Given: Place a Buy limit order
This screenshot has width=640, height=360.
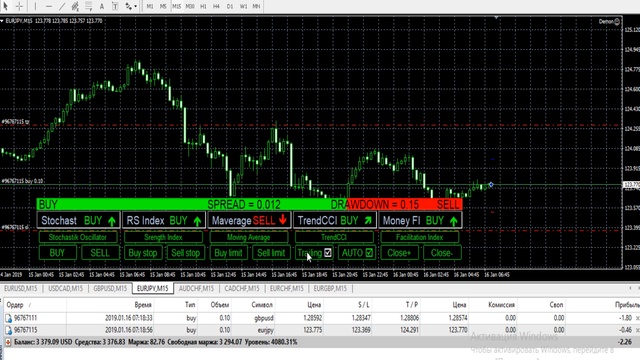Looking at the screenshot, I should click(x=228, y=253).
